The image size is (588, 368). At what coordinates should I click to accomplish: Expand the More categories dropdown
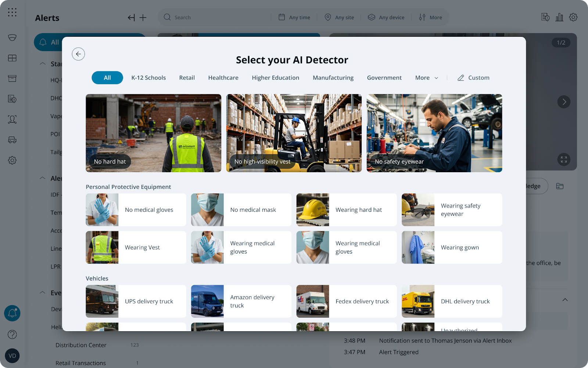click(x=426, y=78)
